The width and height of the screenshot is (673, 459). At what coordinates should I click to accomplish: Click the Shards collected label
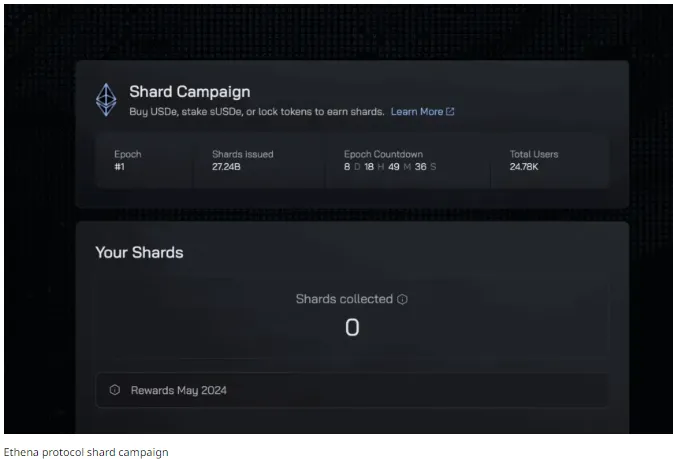[x=344, y=299]
